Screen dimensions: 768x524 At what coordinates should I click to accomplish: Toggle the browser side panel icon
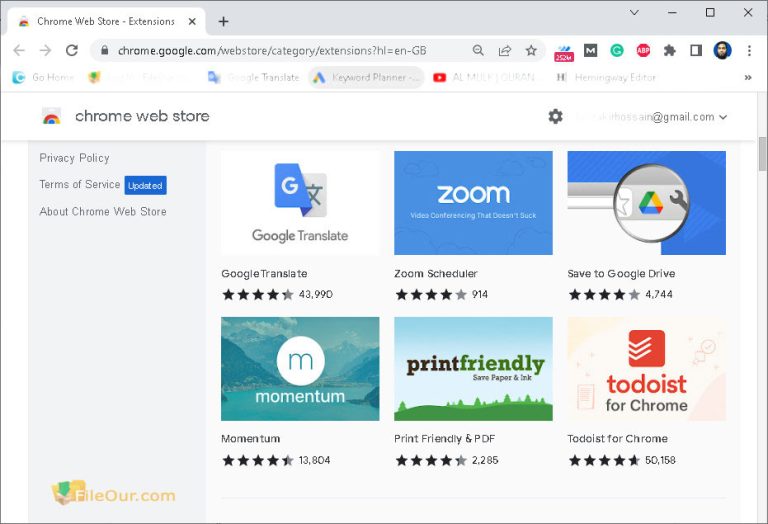[696, 50]
